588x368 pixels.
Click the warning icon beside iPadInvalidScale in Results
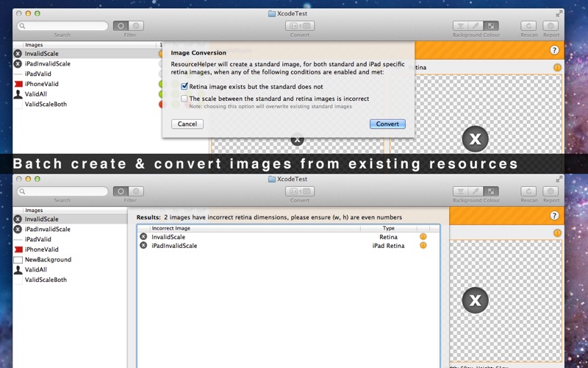[x=423, y=246]
